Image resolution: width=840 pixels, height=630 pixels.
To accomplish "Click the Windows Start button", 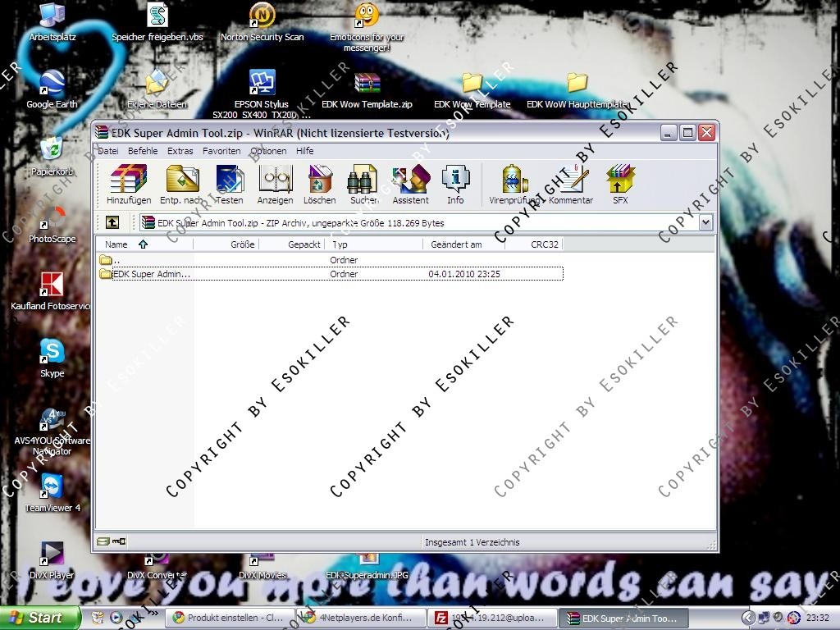I will tap(39, 618).
